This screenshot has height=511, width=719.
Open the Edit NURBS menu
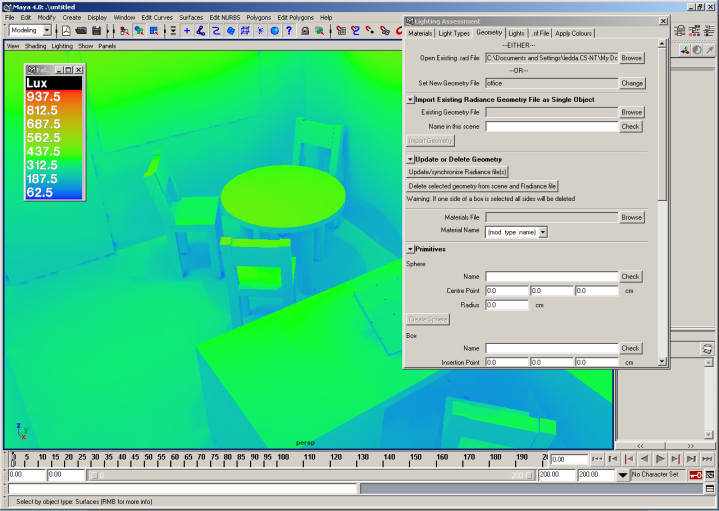(x=225, y=17)
